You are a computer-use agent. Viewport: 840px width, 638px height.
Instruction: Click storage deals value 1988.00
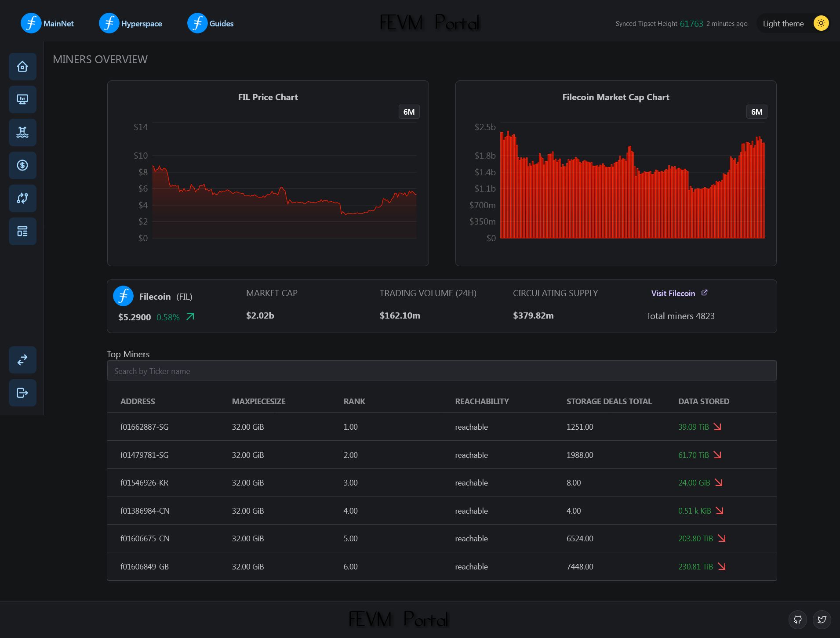pos(579,455)
